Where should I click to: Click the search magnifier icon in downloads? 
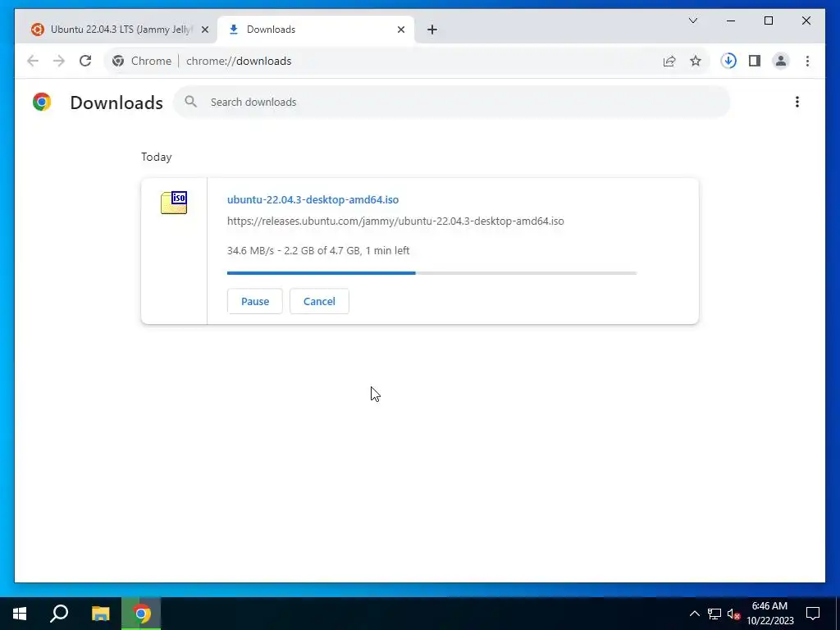[x=190, y=102]
